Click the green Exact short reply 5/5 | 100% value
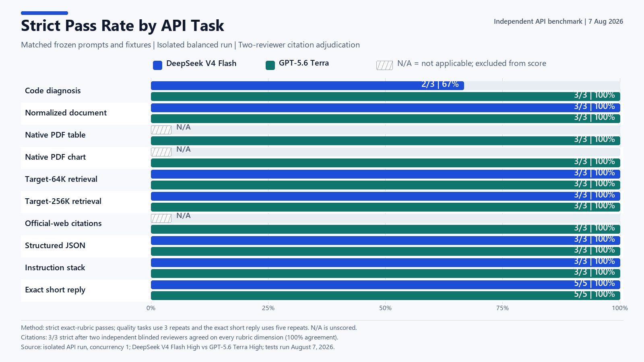 [594, 294]
